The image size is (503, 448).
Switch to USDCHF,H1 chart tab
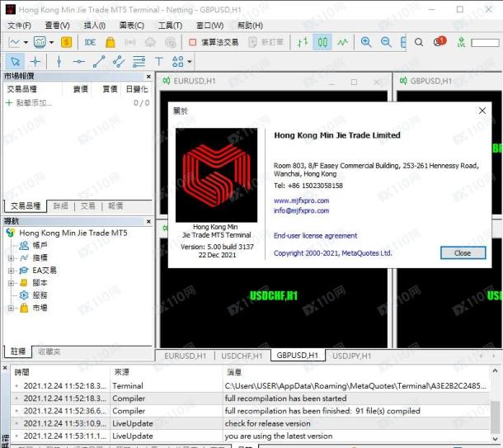click(242, 356)
